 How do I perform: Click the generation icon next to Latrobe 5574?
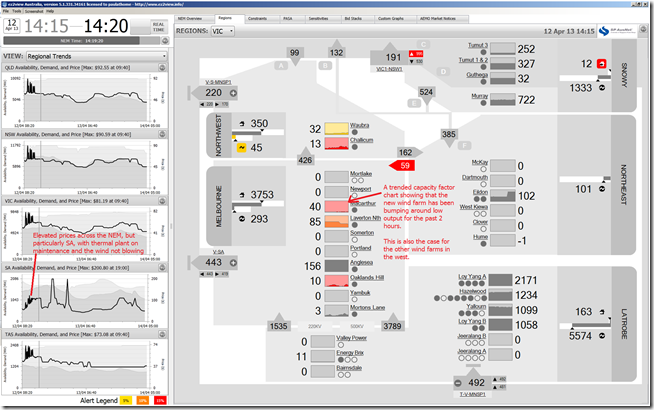point(602,335)
